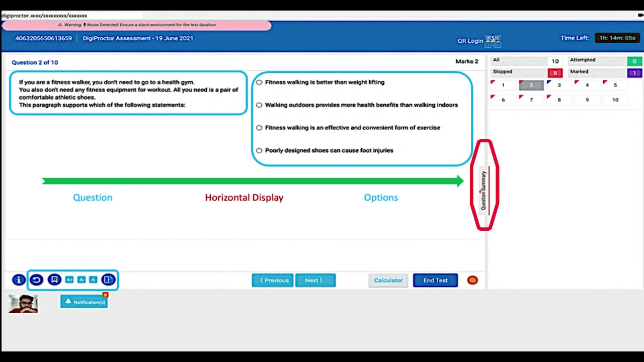
Task: Jump to question 2 in summary
Action: click(531, 85)
